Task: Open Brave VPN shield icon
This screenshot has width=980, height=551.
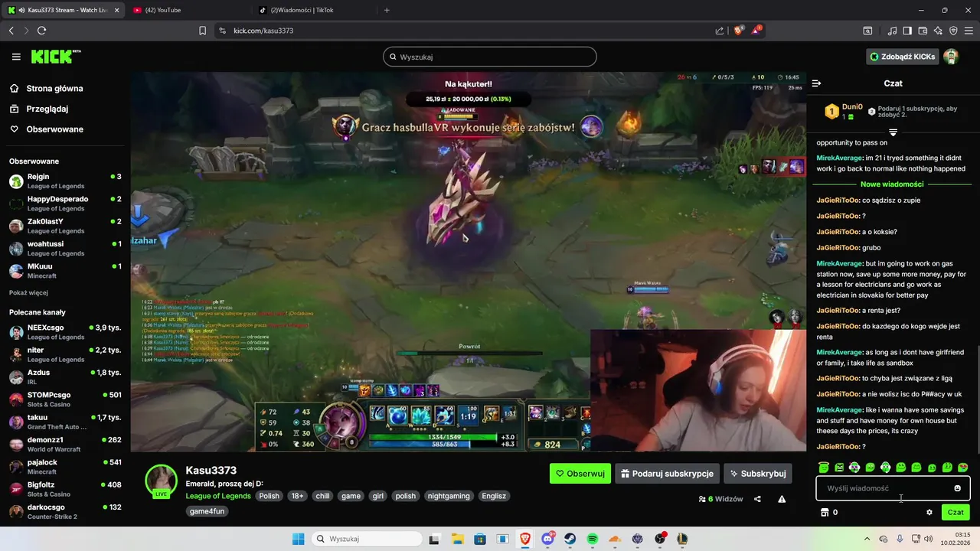Action: click(953, 31)
